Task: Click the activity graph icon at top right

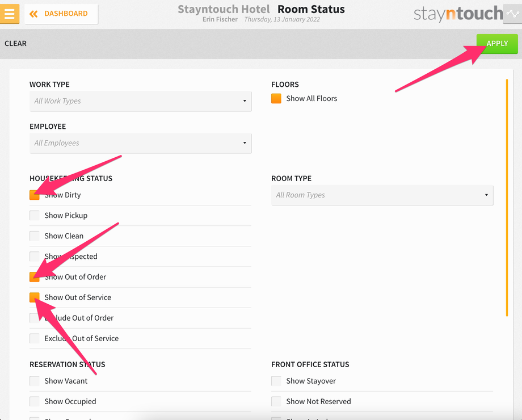Action: click(513, 14)
